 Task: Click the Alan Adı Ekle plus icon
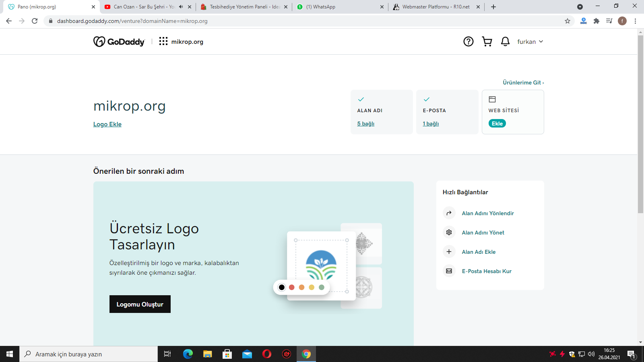pyautogui.click(x=449, y=252)
